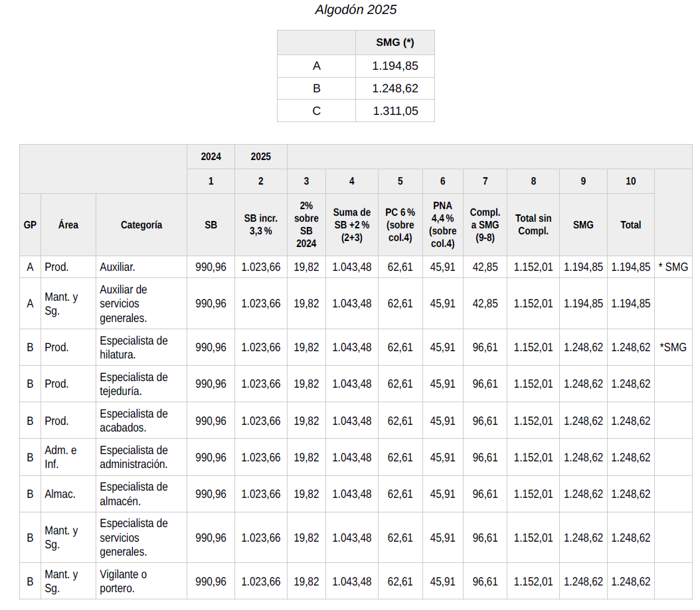
Task: Click the "Área" column header
Action: (x=68, y=225)
